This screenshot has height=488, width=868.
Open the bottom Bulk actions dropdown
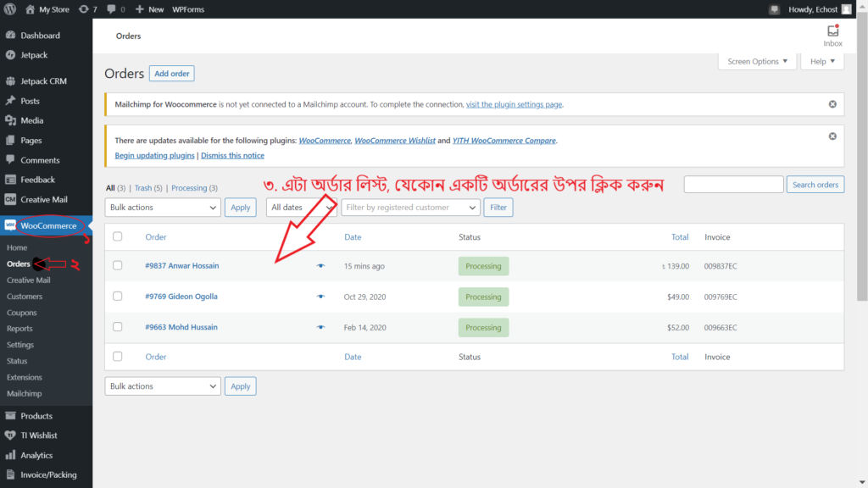[163, 386]
